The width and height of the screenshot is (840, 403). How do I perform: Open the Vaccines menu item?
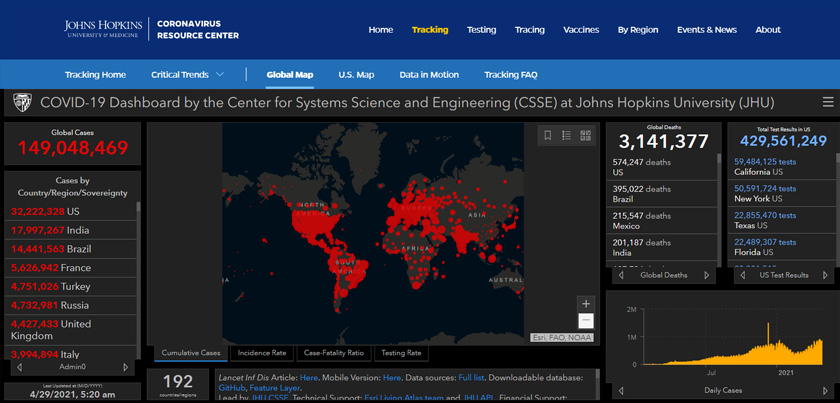tap(581, 30)
